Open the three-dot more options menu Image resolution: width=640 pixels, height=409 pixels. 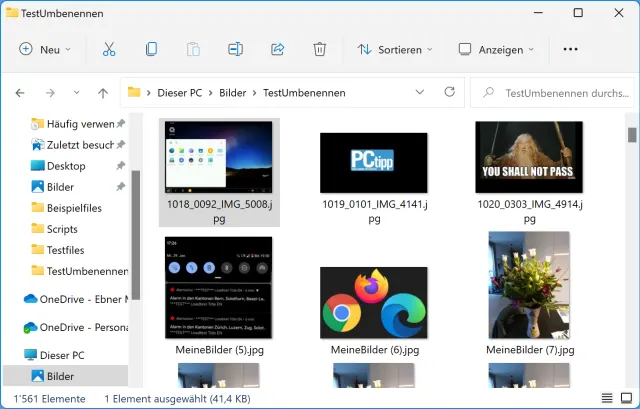tap(571, 49)
